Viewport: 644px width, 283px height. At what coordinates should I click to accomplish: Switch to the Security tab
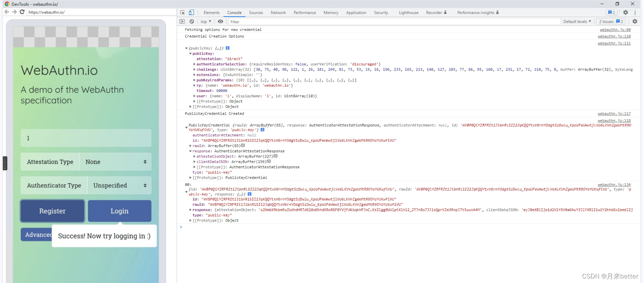381,12
